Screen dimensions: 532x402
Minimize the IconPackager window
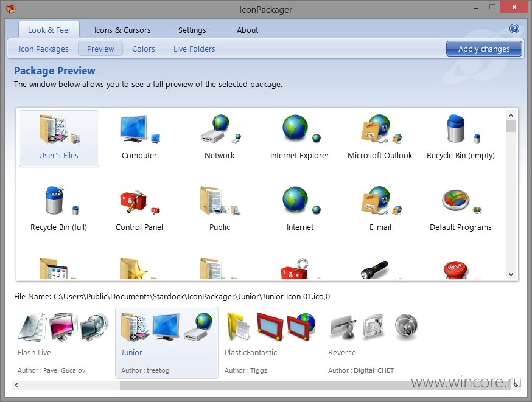coord(476,7)
